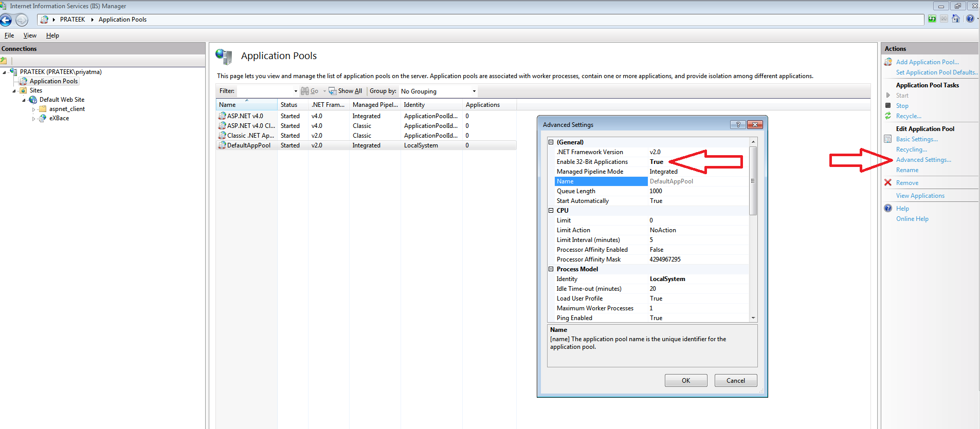Image resolution: width=980 pixels, height=429 pixels.
Task: Click the Advanced Settings vertical scrollbar thumb
Action: 753,181
